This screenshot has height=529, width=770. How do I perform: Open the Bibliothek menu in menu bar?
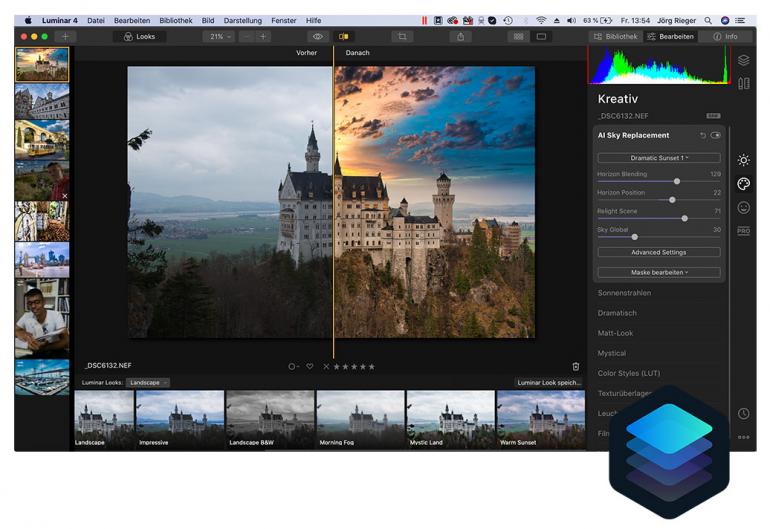(x=175, y=21)
